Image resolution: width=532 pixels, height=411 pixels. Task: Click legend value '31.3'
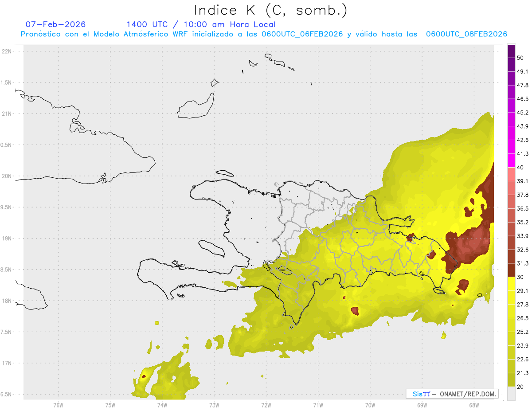point(523,263)
